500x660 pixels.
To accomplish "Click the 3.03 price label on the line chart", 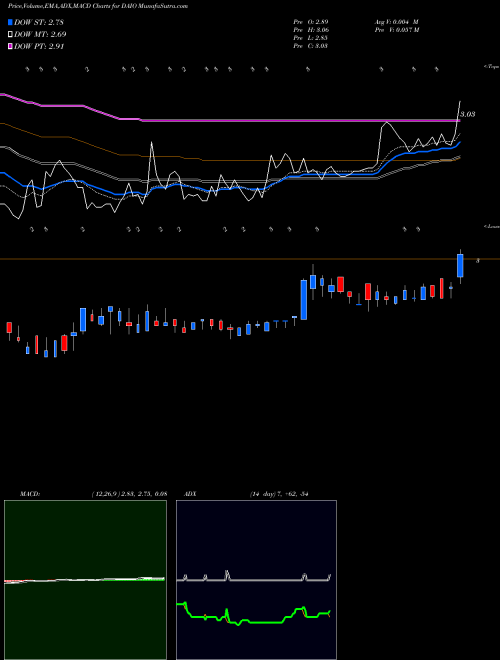I will [x=468, y=114].
